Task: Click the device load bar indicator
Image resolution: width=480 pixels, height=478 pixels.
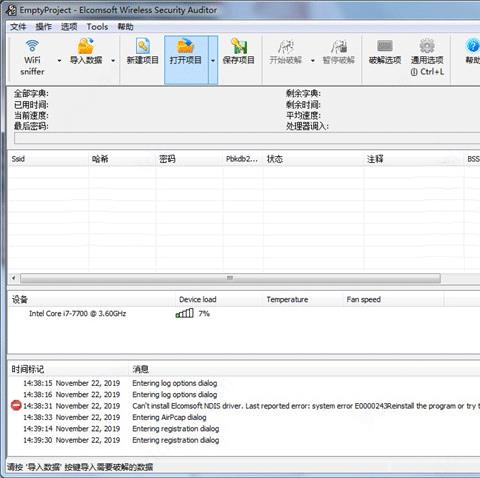Action: coord(184,313)
